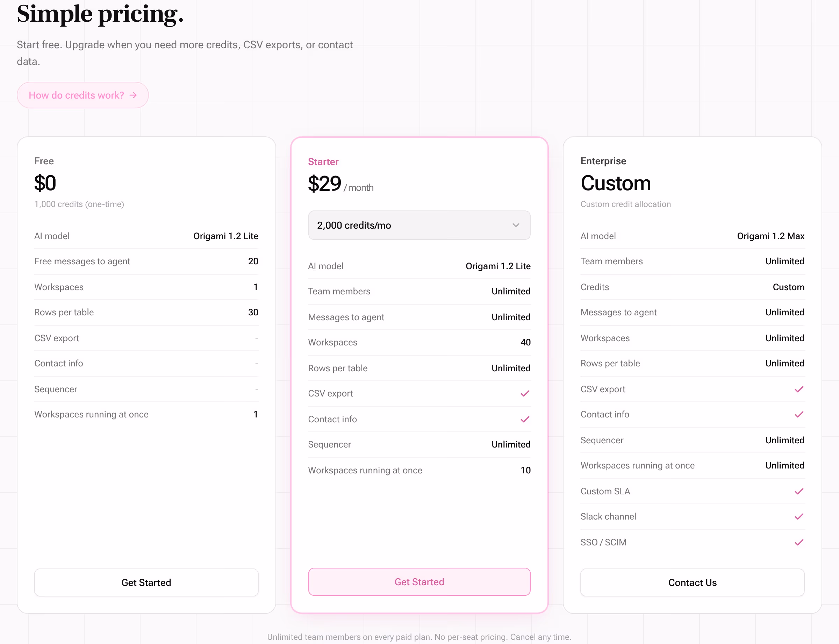Click the 'Simple pricing.' heading

pyautogui.click(x=100, y=14)
